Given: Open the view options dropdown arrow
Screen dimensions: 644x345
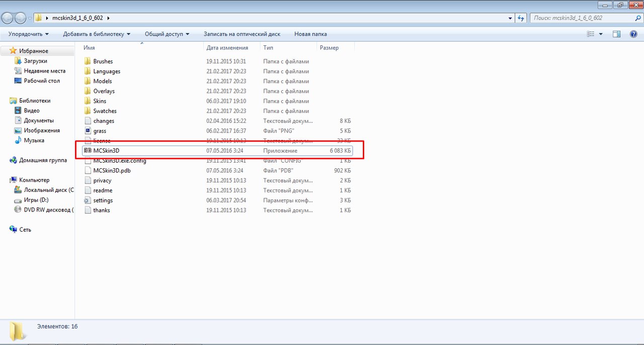Looking at the screenshot, I should (601, 34).
